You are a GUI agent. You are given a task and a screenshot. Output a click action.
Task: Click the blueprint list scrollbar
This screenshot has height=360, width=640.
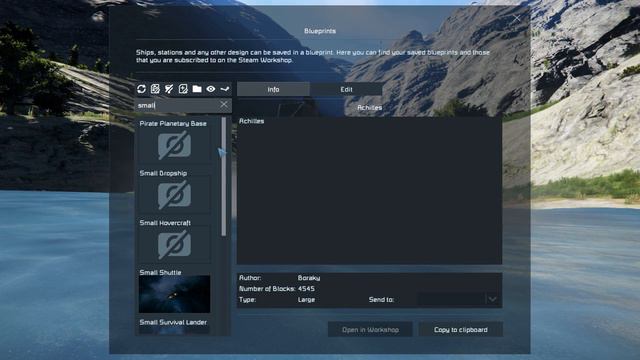coord(223,176)
